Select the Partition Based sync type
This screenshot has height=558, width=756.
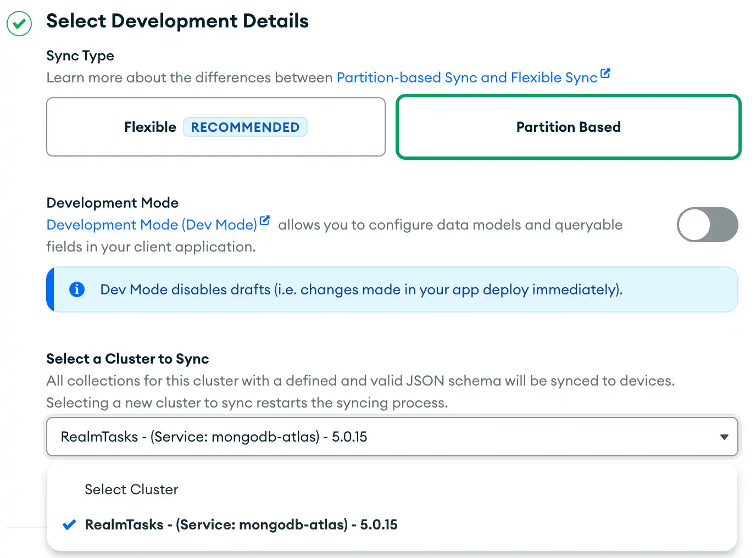coord(568,127)
